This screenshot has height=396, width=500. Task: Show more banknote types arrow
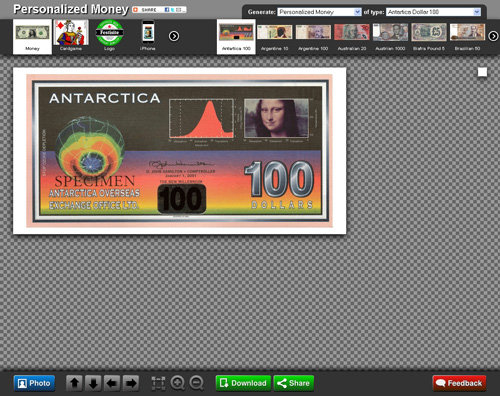coord(493,36)
